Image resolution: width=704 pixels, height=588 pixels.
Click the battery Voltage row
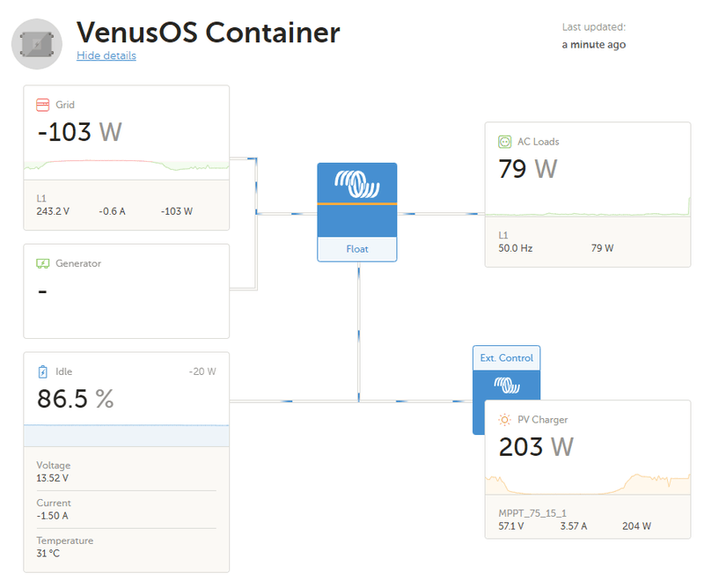125,472
